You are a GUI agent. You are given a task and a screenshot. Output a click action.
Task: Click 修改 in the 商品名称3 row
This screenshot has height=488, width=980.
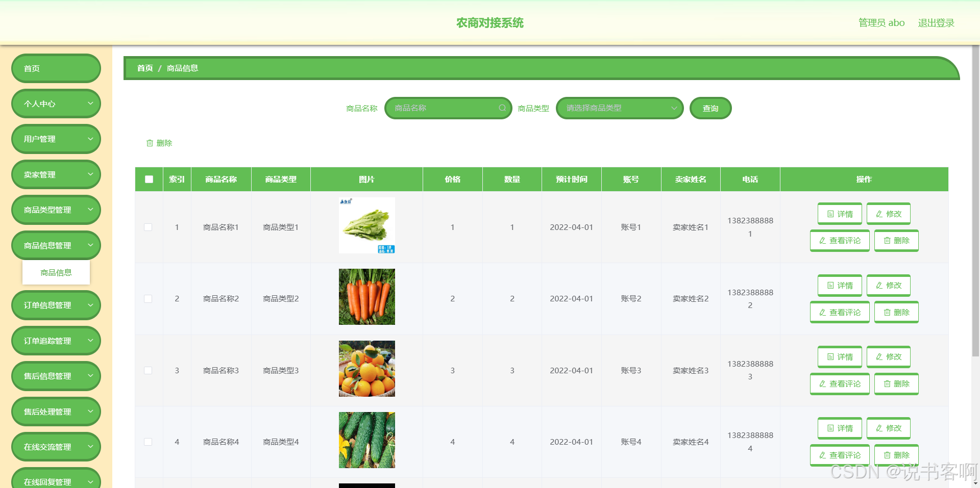889,357
